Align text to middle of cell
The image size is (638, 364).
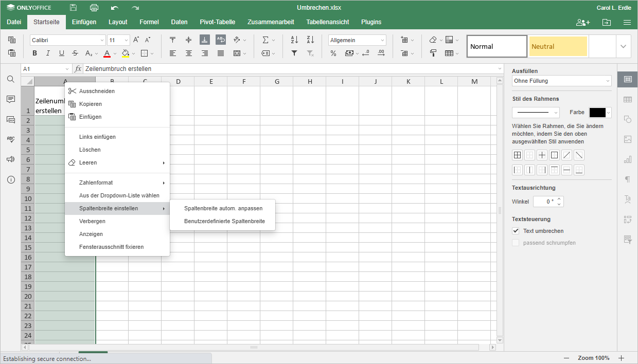coord(189,40)
